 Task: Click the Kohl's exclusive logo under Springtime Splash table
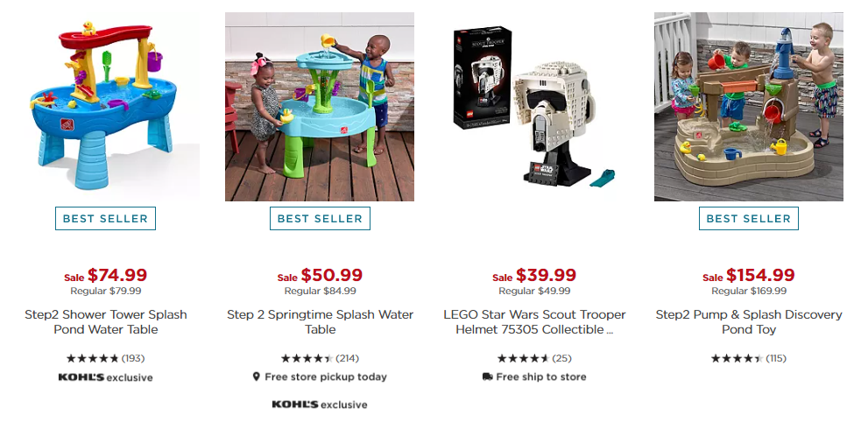click(320, 404)
